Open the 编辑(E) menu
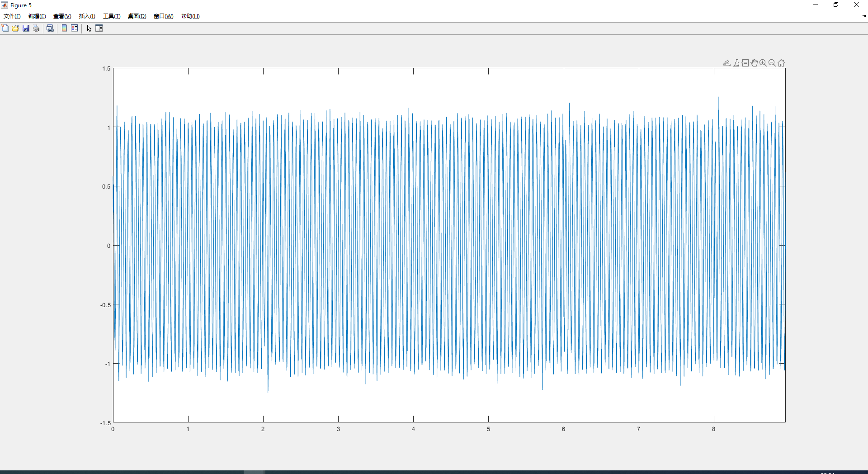The height and width of the screenshot is (474, 868). coord(37,16)
